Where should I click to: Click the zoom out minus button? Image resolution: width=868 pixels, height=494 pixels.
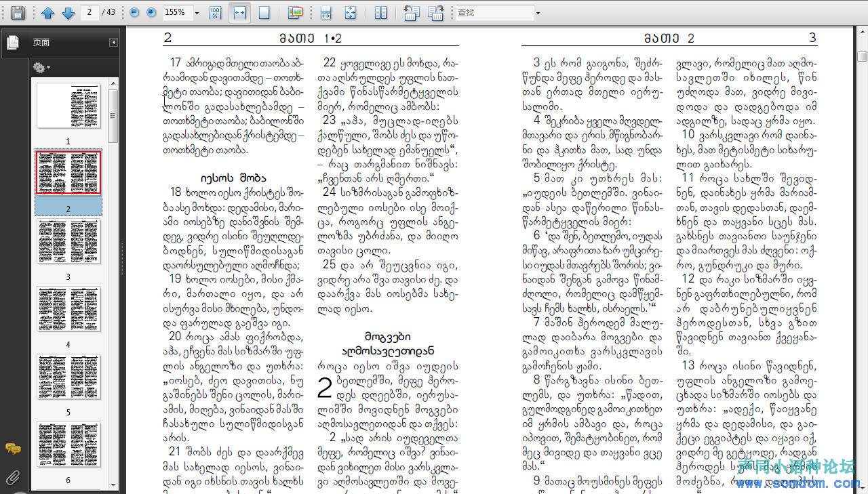coord(134,12)
